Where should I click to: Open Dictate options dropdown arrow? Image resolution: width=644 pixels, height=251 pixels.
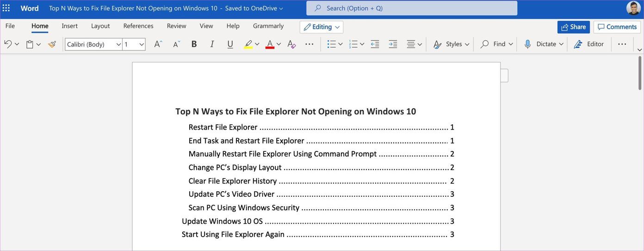[x=561, y=44]
